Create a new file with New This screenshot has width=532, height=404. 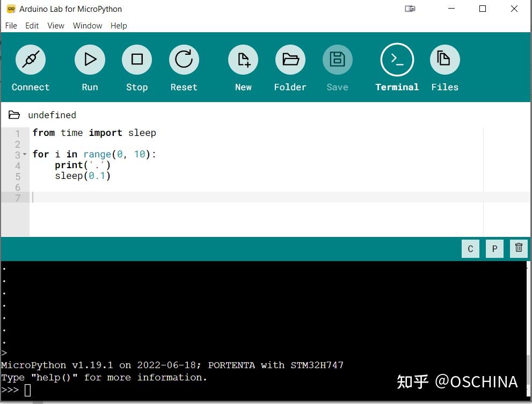coord(243,60)
